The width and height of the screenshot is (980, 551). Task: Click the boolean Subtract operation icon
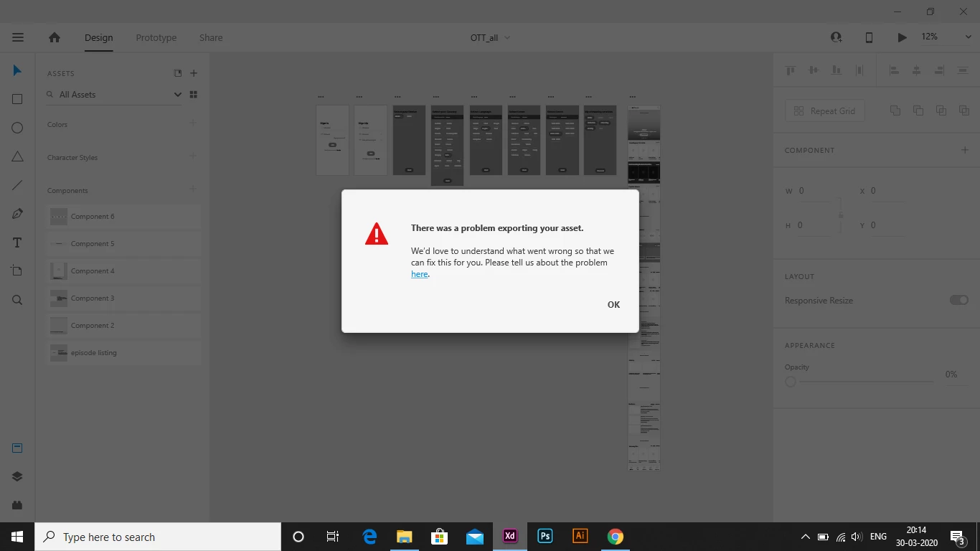(x=918, y=110)
